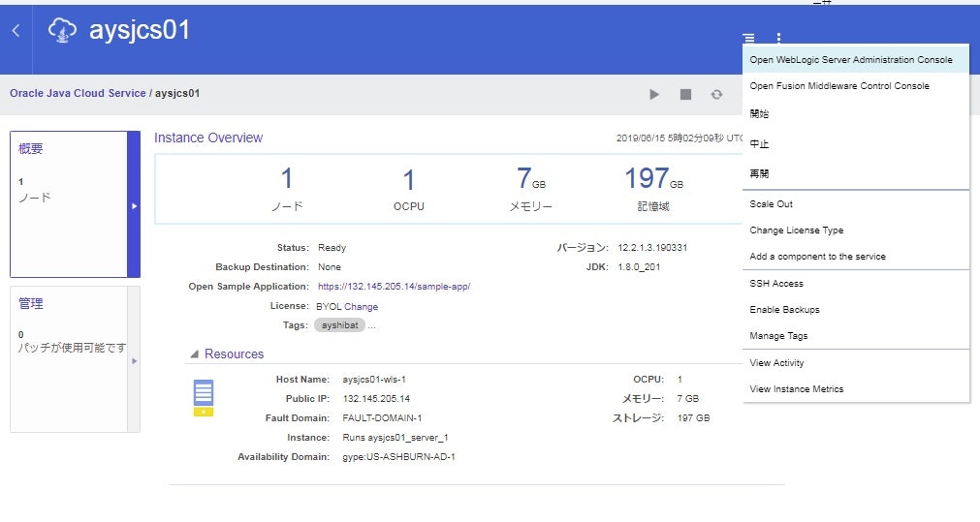Go back using the left chevron arrow
The height and width of the screenshot is (522, 980).
[16, 30]
